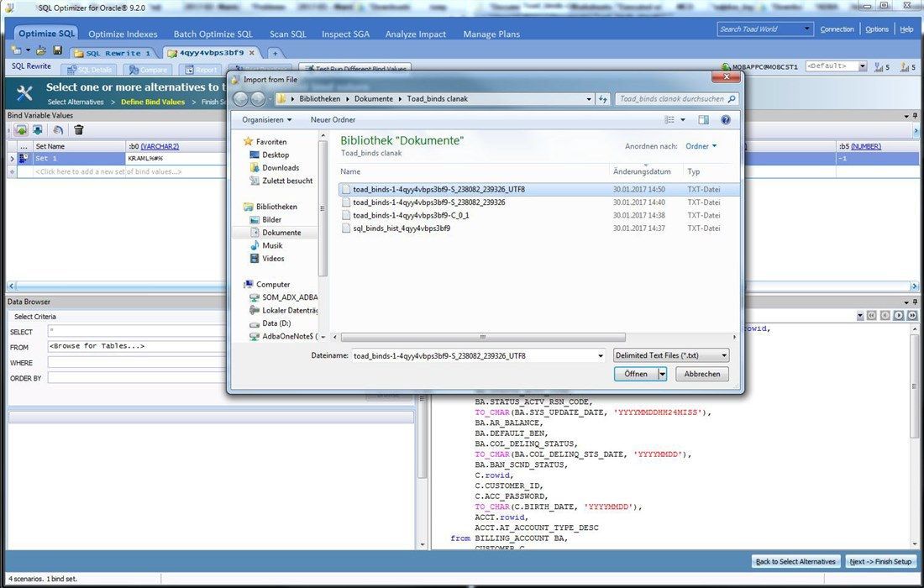Viewport: 924px width, 588px height.
Task: Refresh the Import dialog folder path
Action: coord(603,99)
